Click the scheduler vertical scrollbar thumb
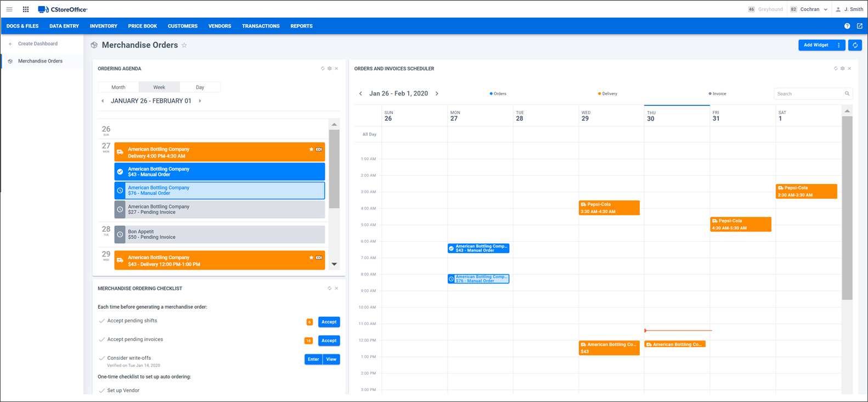This screenshot has height=402, width=868. (x=847, y=208)
